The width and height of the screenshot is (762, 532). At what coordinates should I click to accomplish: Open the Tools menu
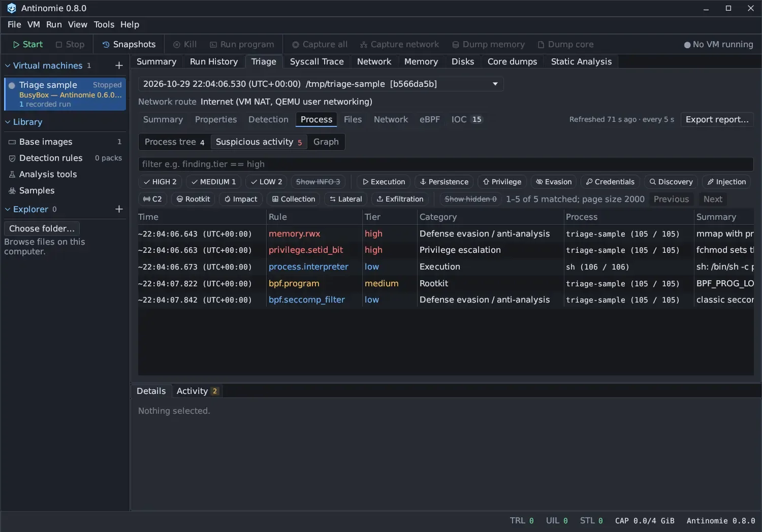(x=104, y=24)
